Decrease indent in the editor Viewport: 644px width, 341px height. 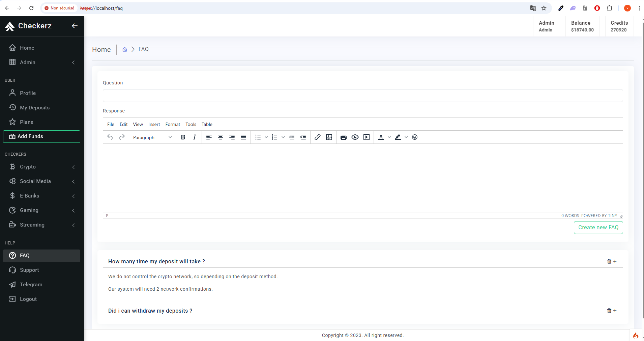292,137
